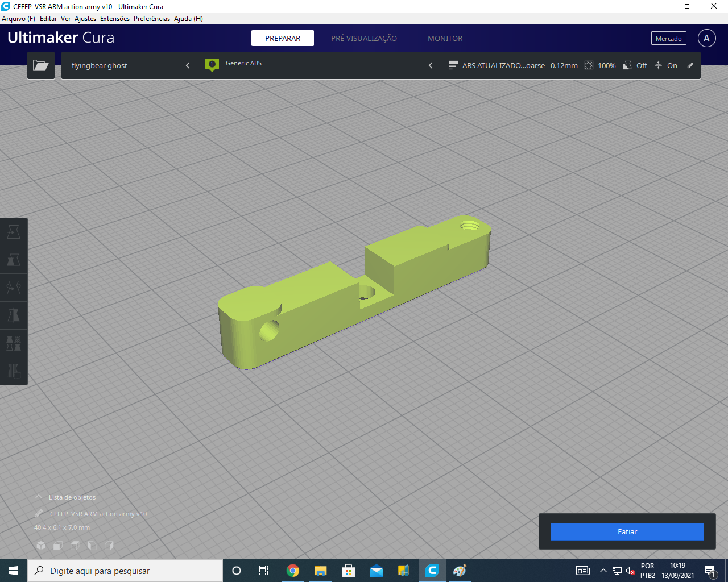The height and width of the screenshot is (582, 728).
Task: Click the Windows search box
Action: point(125,571)
